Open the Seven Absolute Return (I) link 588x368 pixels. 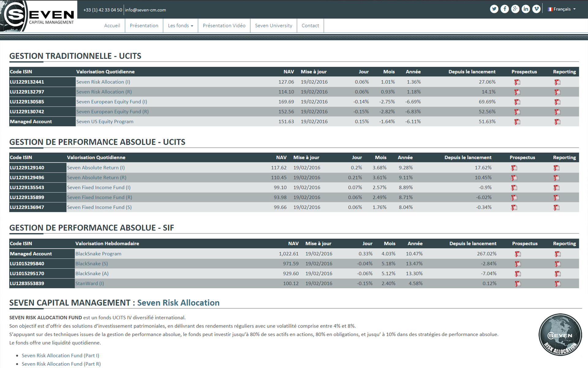[96, 168]
